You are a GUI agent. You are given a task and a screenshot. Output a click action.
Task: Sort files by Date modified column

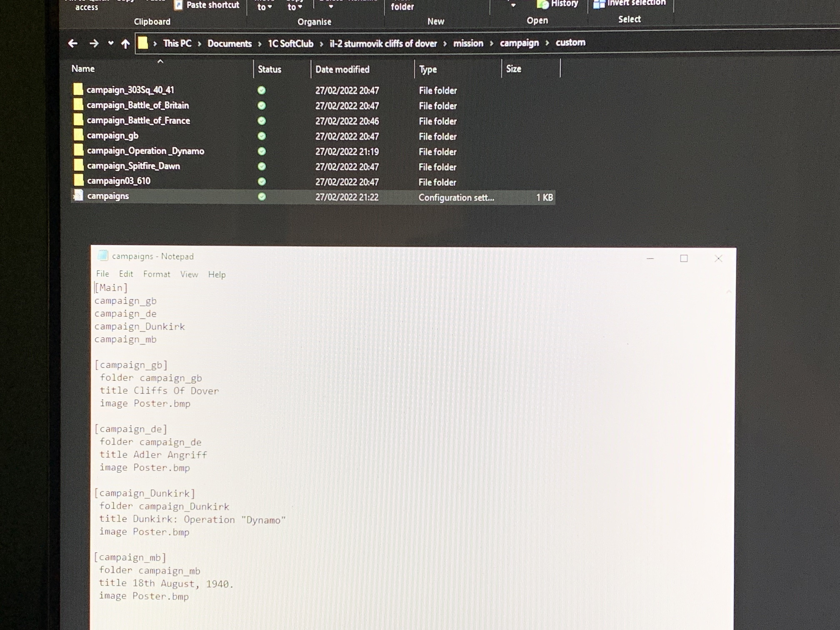coord(342,69)
